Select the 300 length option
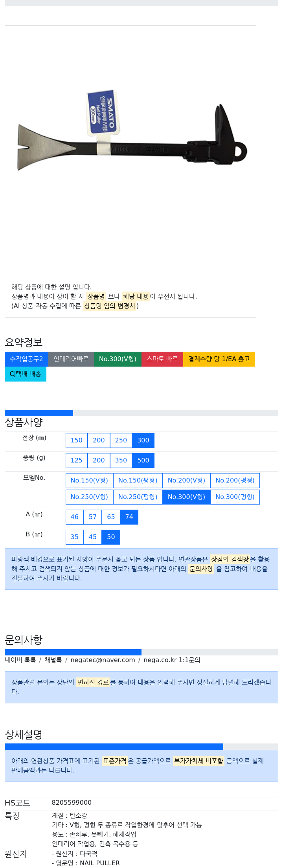 pos(143,440)
